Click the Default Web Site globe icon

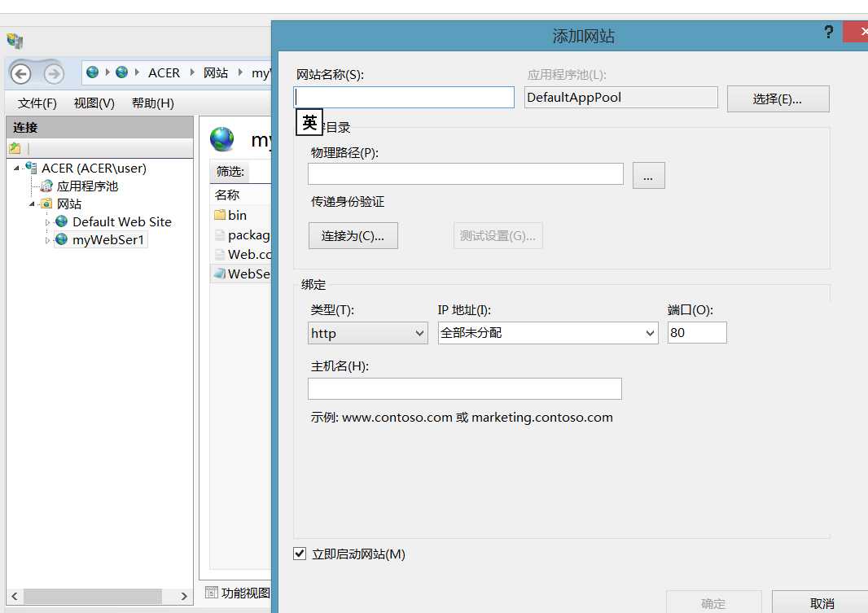point(61,221)
